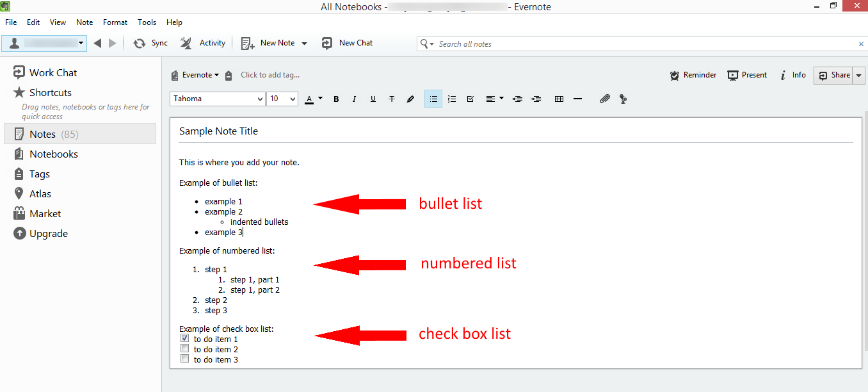Tick the 'to do item 3' checkbox
The width and height of the screenshot is (868, 392).
(x=184, y=359)
